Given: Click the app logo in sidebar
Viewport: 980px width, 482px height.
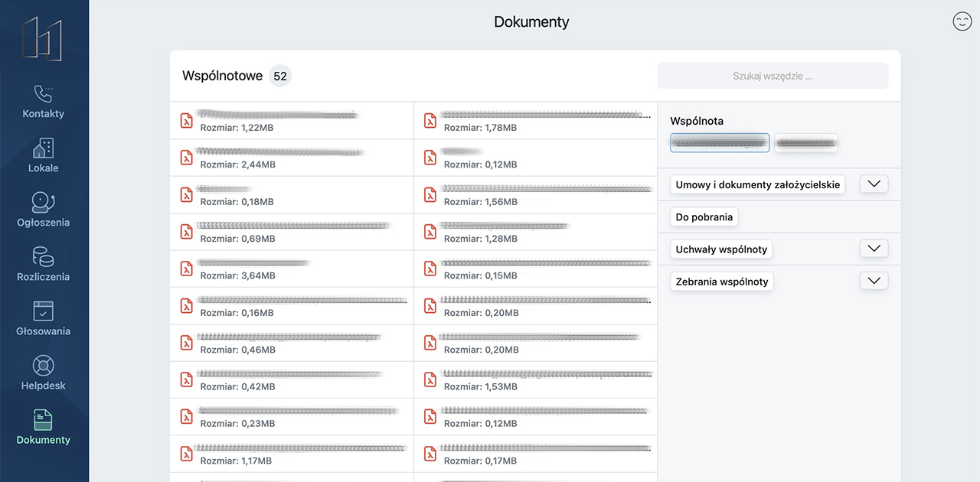Looking at the screenshot, I should (x=43, y=38).
